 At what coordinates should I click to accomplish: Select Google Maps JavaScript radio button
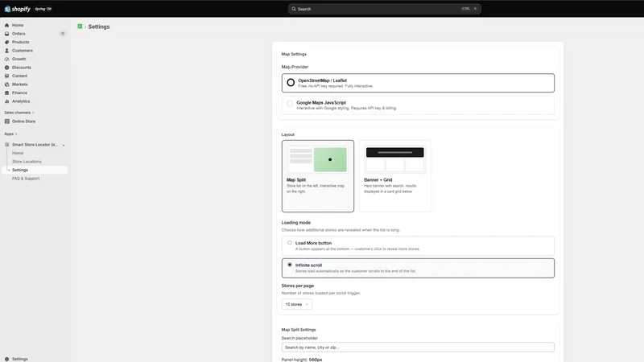290,104
